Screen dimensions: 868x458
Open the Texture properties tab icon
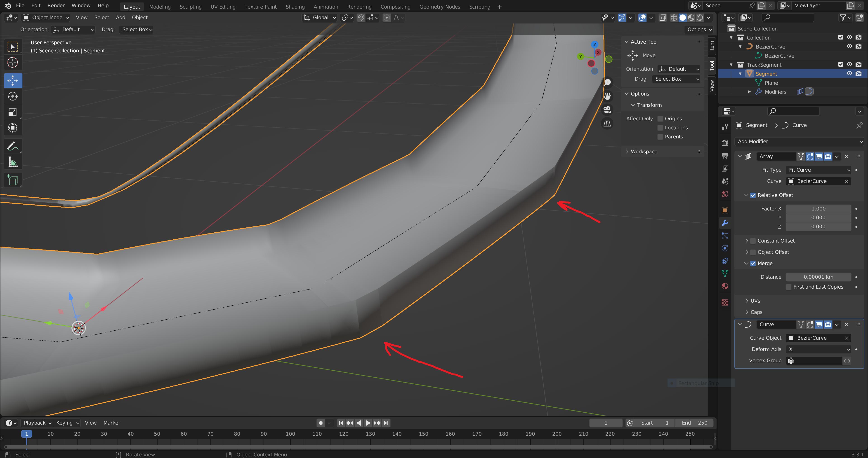[x=725, y=302]
